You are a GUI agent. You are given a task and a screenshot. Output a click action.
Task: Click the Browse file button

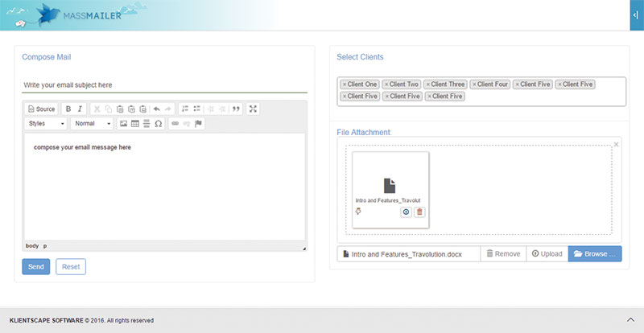click(x=595, y=253)
